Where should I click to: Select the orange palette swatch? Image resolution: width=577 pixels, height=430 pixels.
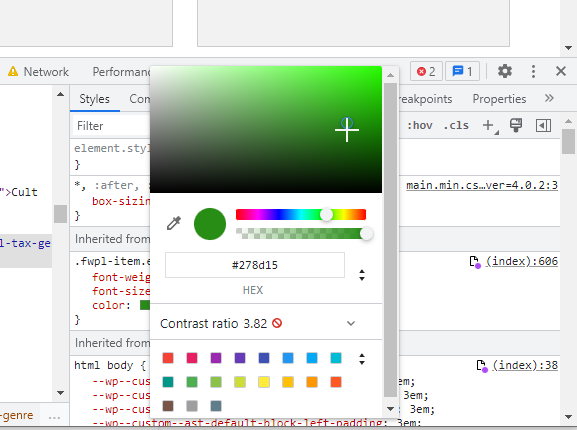(312, 382)
